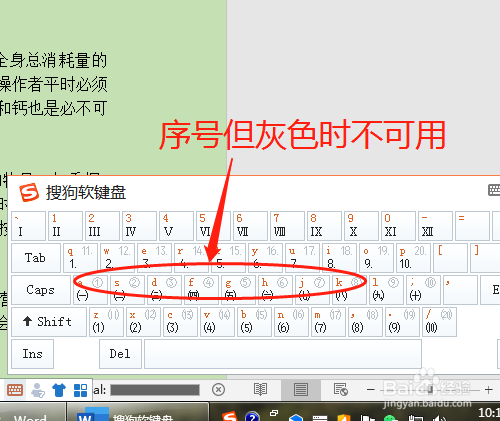Screen dimensions: 500x421
Task: Click the f key with circled 4
Action: (201, 290)
